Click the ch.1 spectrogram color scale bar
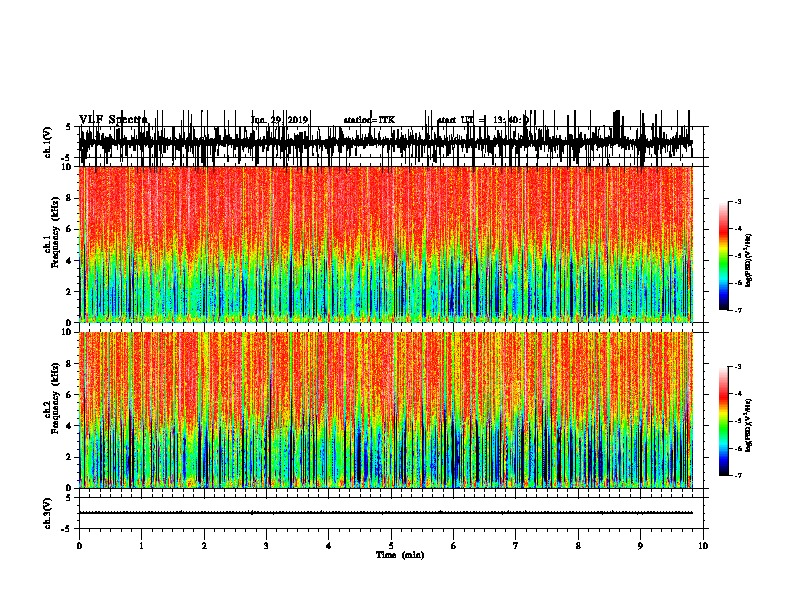 point(724,256)
